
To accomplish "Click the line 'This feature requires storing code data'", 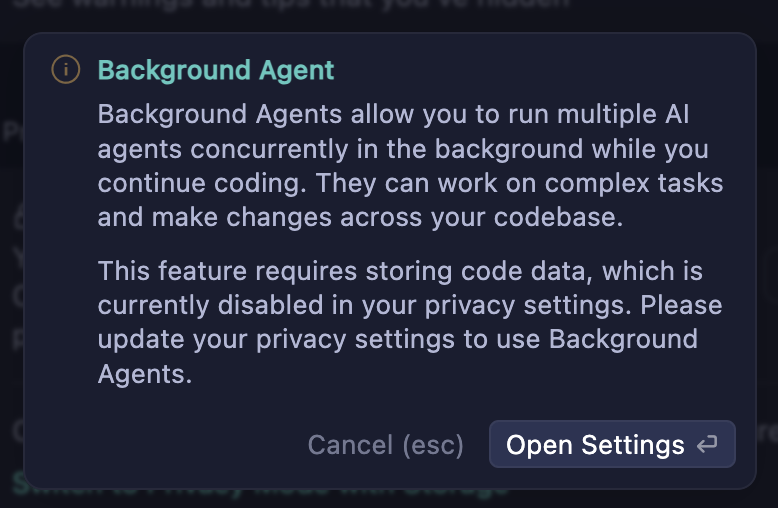I will coord(400,271).
